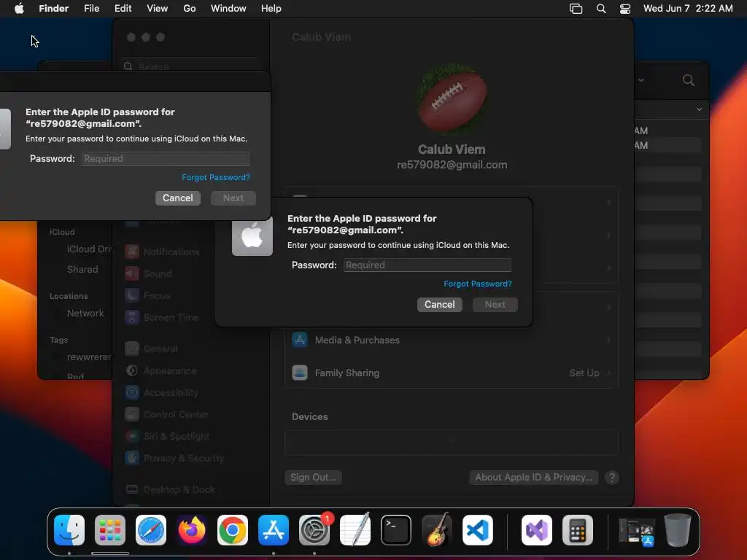The image size is (747, 560).
Task: Open Spotlight search in menu bar
Action: pyautogui.click(x=601, y=9)
